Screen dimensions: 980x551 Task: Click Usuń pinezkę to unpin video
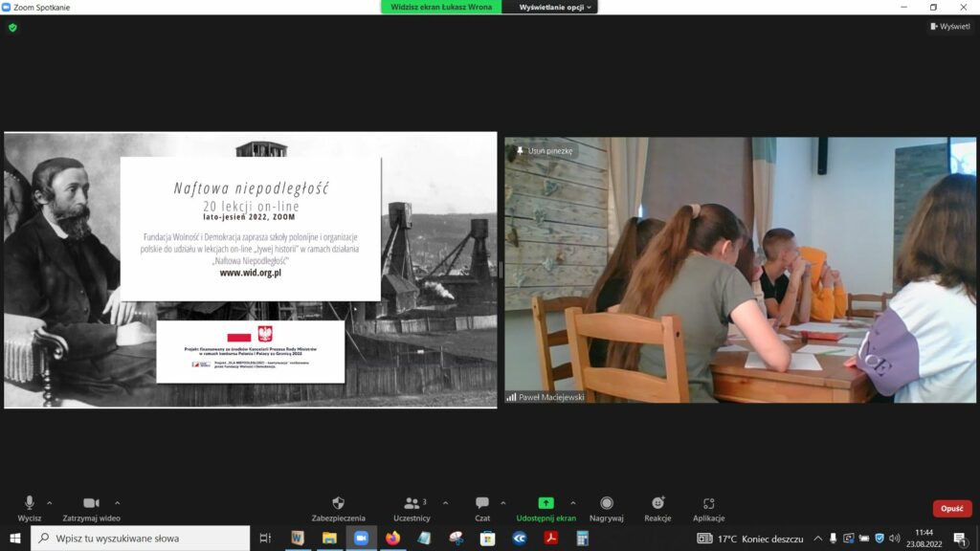545,151
